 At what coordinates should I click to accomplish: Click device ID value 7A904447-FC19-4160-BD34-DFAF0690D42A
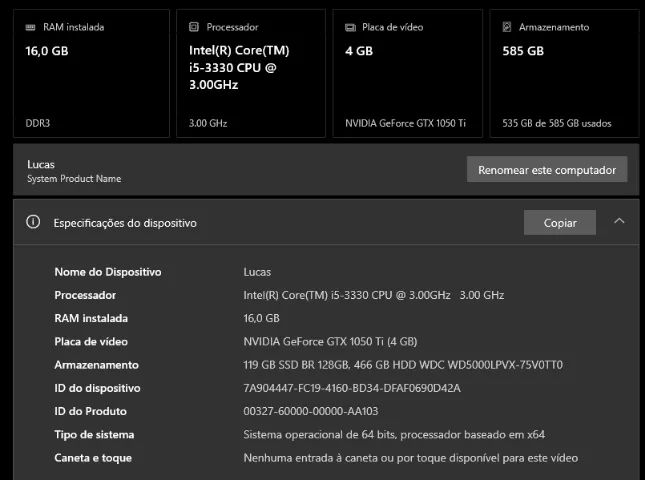point(352,388)
